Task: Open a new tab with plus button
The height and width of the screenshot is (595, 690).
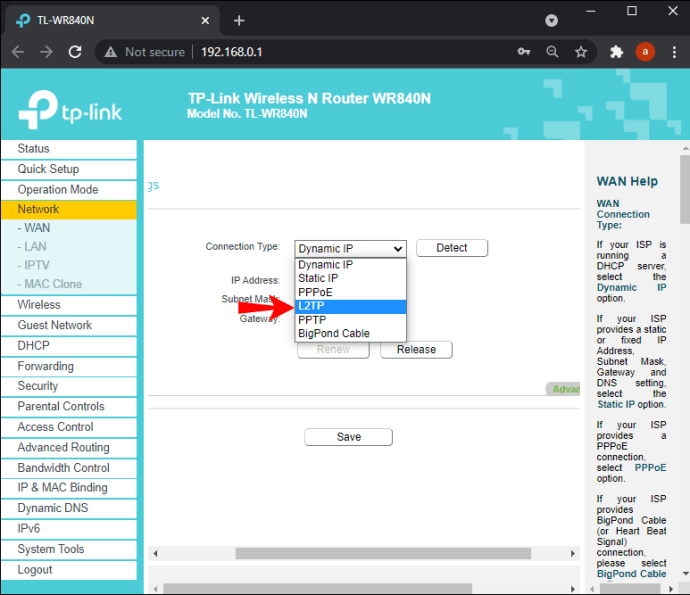Action: [239, 20]
